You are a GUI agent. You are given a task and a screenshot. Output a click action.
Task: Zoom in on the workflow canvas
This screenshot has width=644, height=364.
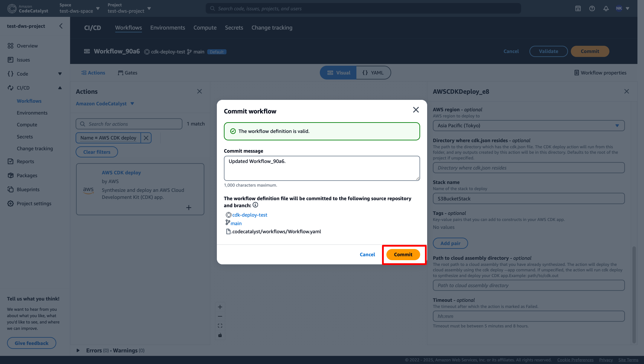(220, 307)
